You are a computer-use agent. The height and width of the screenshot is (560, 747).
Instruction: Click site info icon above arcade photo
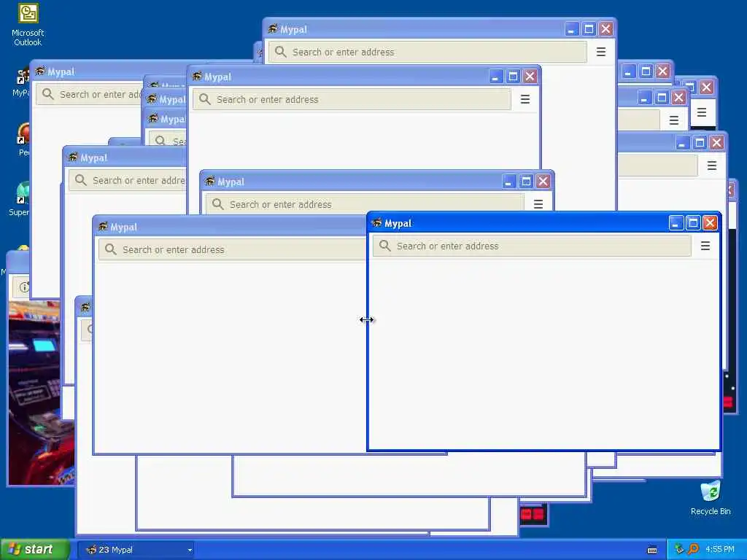pyautogui.click(x=24, y=287)
